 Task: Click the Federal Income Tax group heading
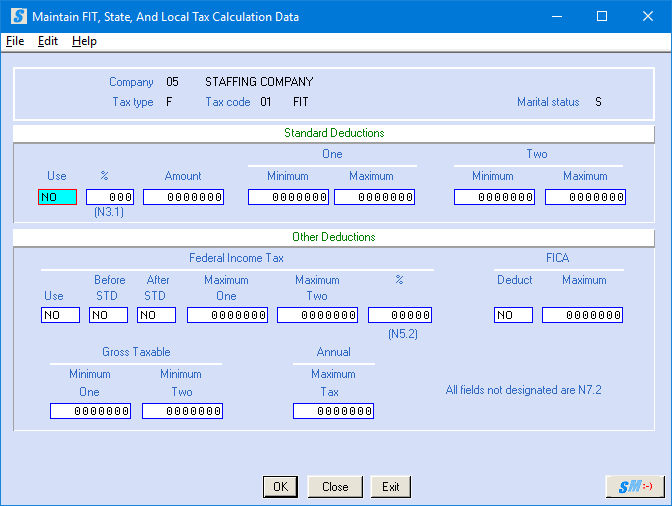pos(236,258)
